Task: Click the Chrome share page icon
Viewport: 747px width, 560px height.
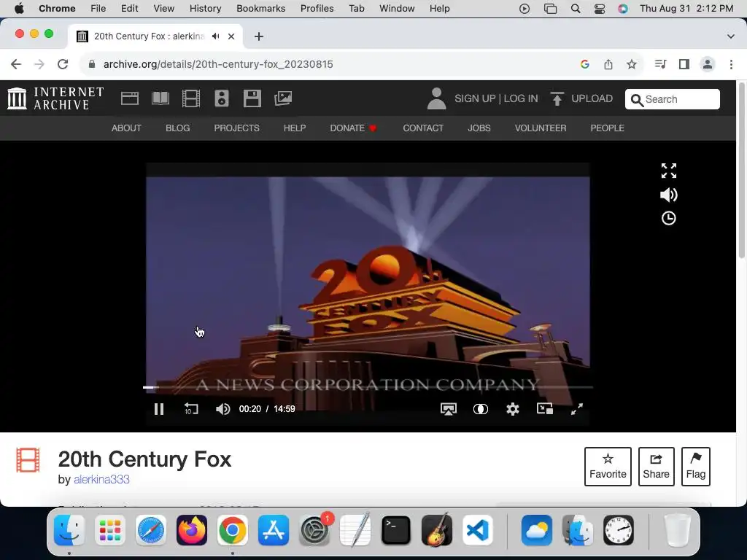Action: (x=608, y=64)
